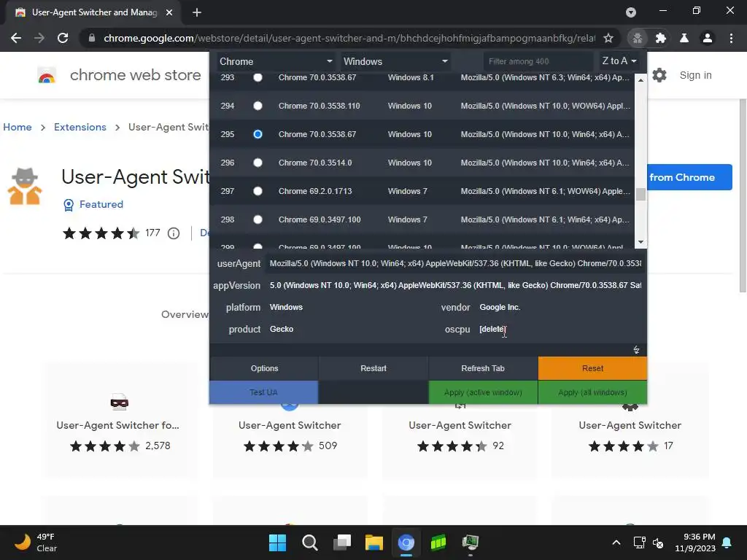This screenshot has width=747, height=560.
Task: Click the list scrollbar down arrow
Action: (x=640, y=242)
